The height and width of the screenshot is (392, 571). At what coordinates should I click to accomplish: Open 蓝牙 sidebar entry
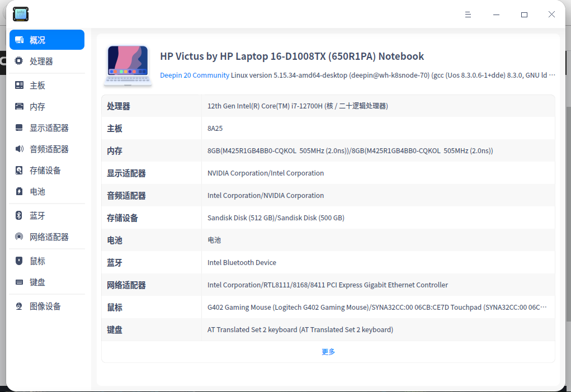pyautogui.click(x=47, y=216)
